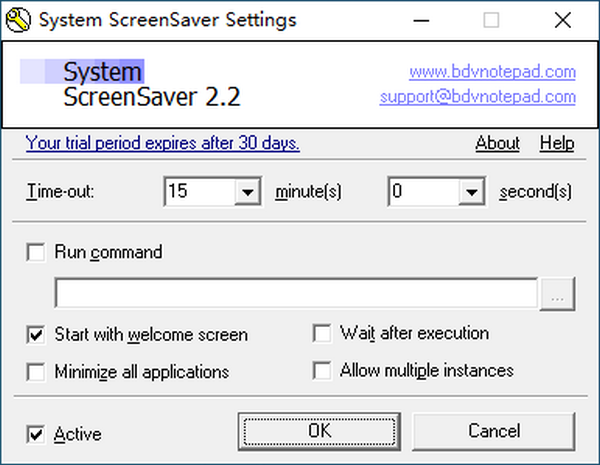Visit the www.bdvnotepad.com link
Image resolution: width=600 pixels, height=465 pixels.
(492, 71)
